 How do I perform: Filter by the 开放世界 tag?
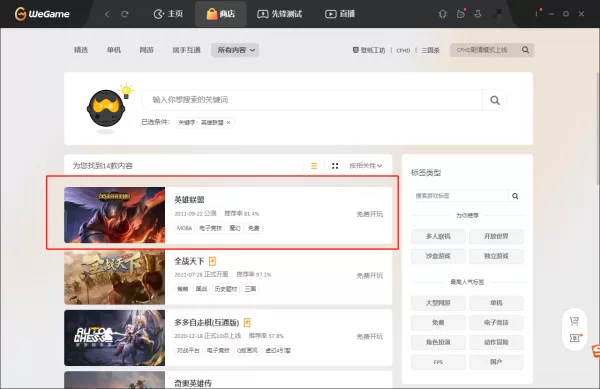496,236
